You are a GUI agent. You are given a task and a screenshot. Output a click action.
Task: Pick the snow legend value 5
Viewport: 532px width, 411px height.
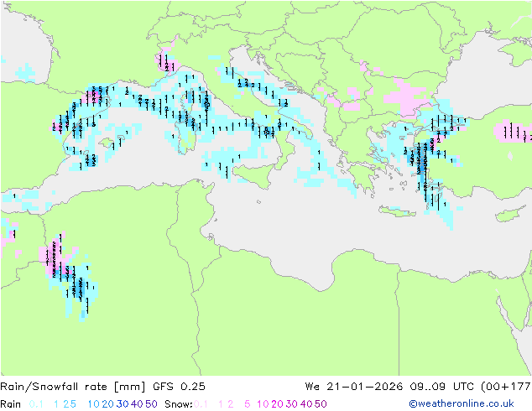pos(248,404)
